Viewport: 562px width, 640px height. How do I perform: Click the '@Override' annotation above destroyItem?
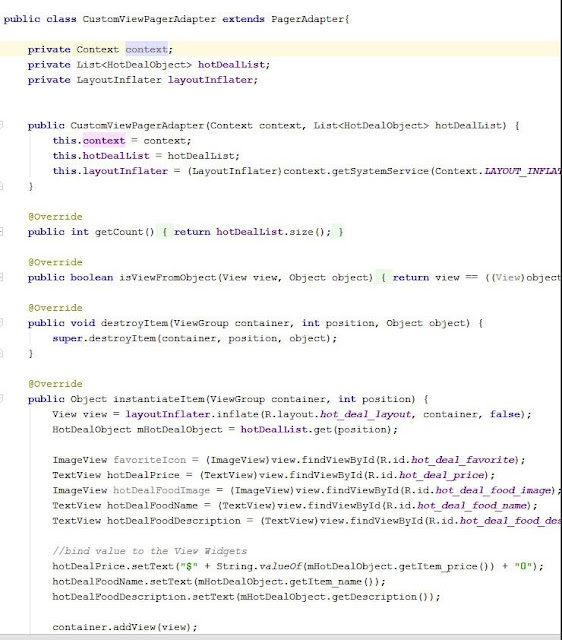55,307
